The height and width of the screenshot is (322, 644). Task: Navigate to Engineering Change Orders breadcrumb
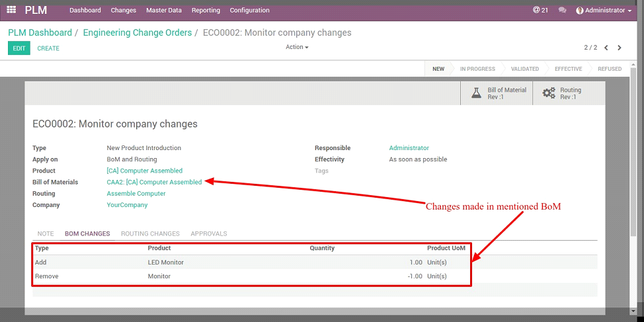138,32
